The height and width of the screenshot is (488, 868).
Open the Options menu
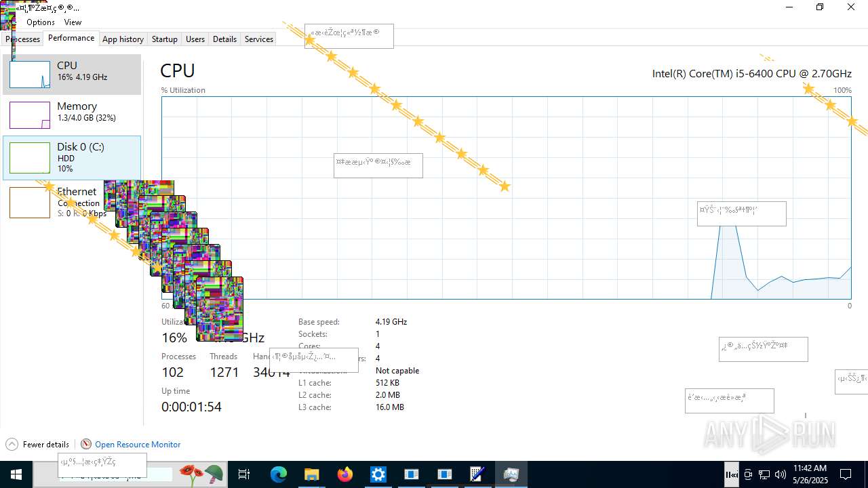click(41, 22)
